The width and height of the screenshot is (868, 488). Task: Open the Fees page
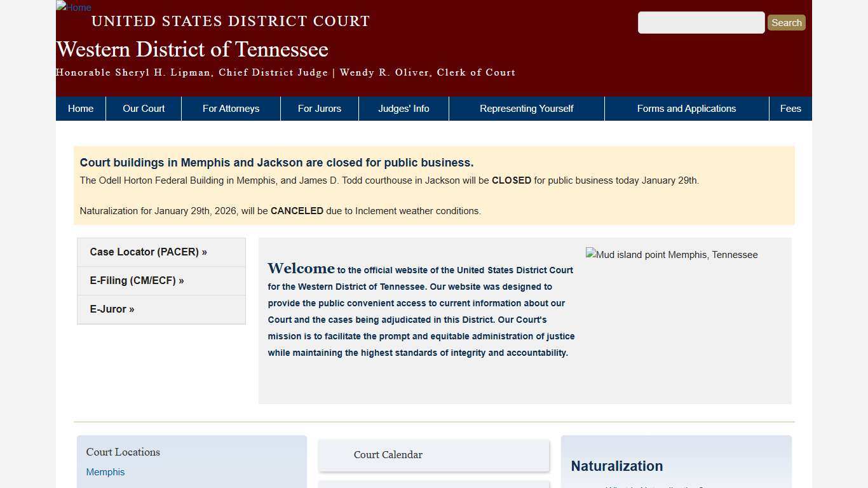tap(790, 108)
